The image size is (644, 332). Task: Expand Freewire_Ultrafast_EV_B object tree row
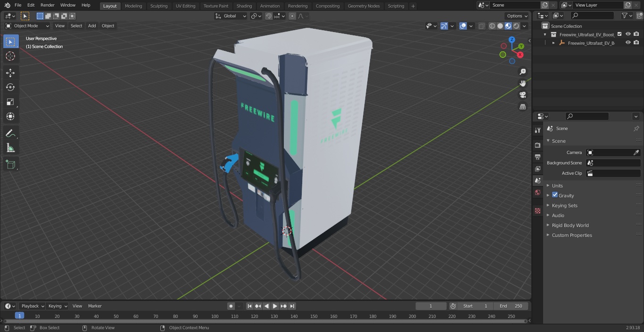pyautogui.click(x=553, y=43)
